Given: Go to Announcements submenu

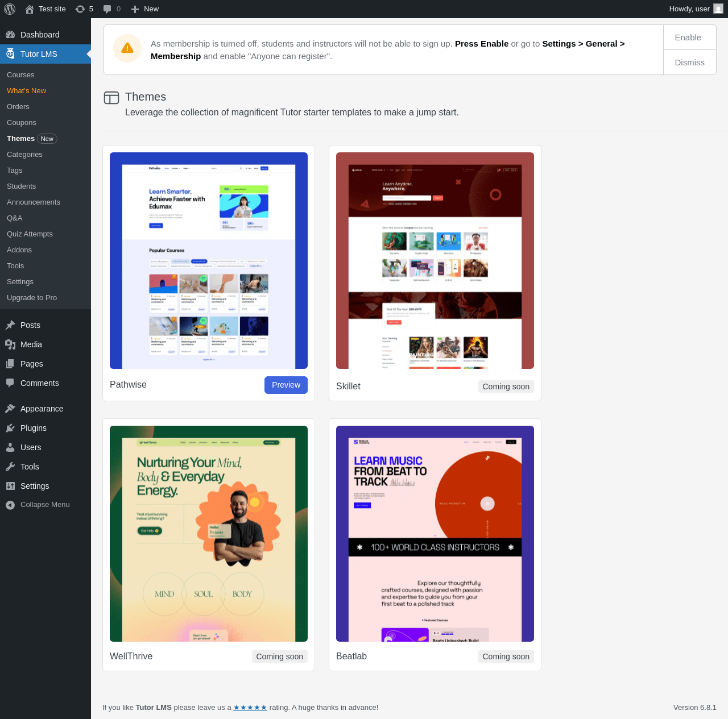Looking at the screenshot, I should point(34,202).
